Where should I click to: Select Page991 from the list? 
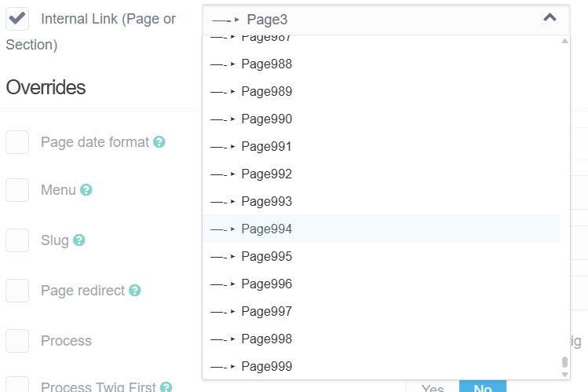coord(381,146)
